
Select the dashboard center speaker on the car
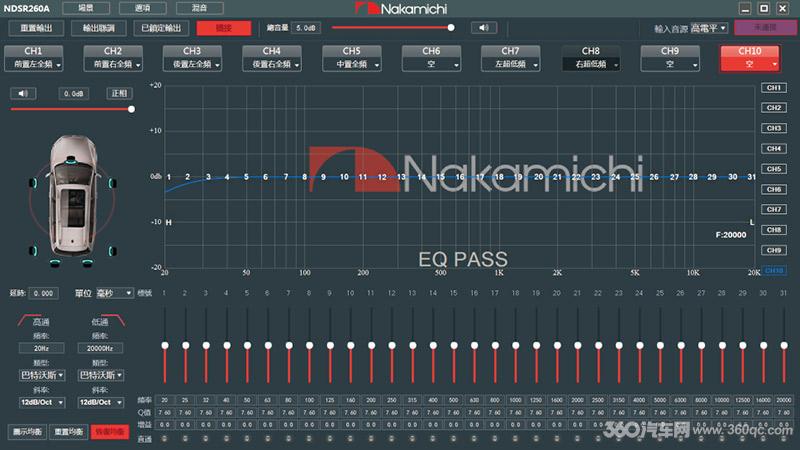point(72,161)
